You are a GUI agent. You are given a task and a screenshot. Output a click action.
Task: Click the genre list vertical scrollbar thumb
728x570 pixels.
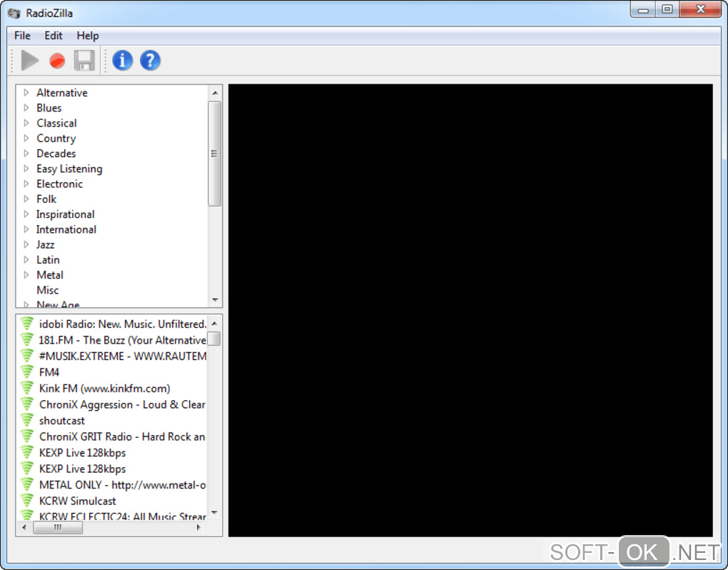[215, 154]
